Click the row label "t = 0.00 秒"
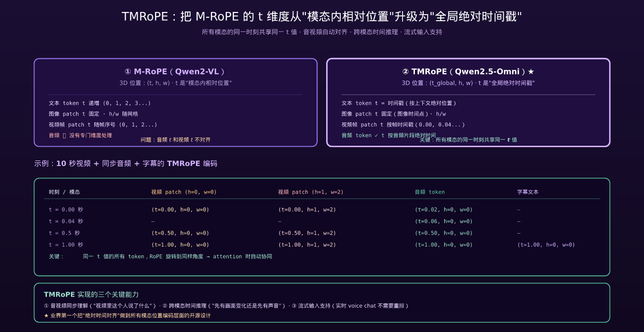Screen dimensions: 644x332 (x=66, y=210)
